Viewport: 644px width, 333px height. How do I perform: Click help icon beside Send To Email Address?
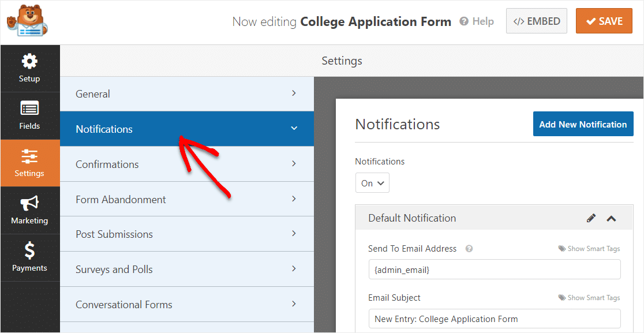coord(469,249)
